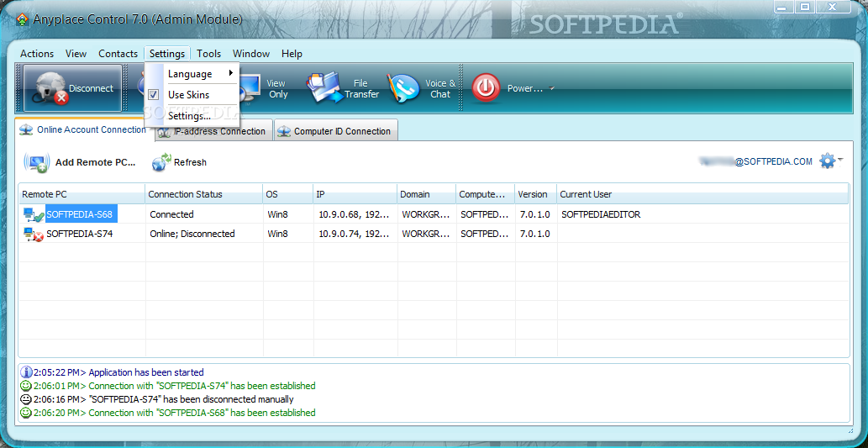Sort by Remote PC column header
This screenshot has height=448, width=868.
(82, 194)
